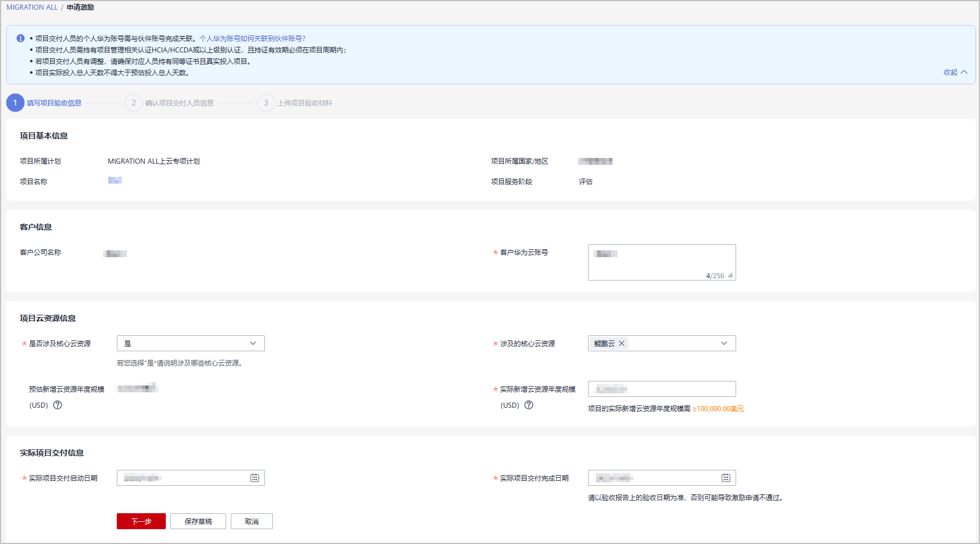
Task: Collapse the notice banner via 收起
Action: click(955, 72)
